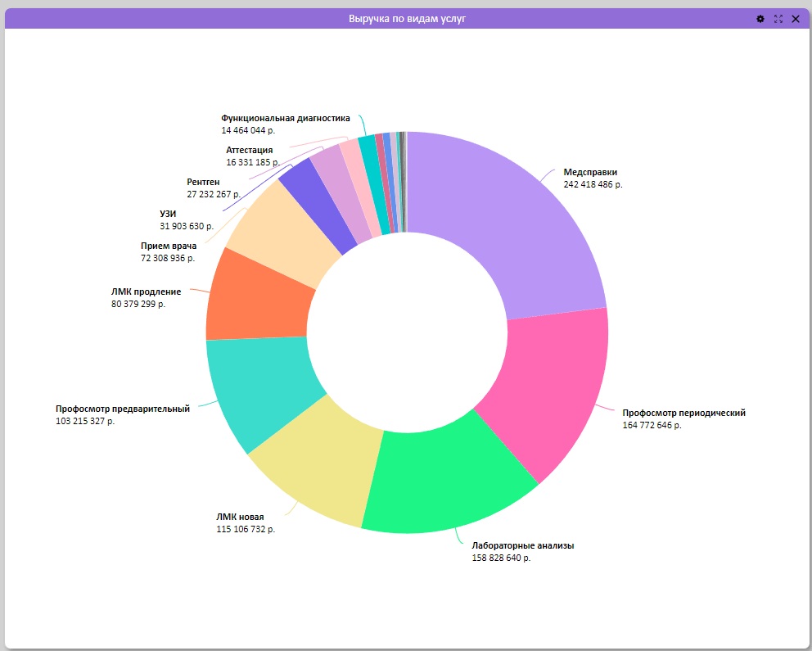812x651 pixels.
Task: Open the widget settings gear icon
Action: coord(760,19)
